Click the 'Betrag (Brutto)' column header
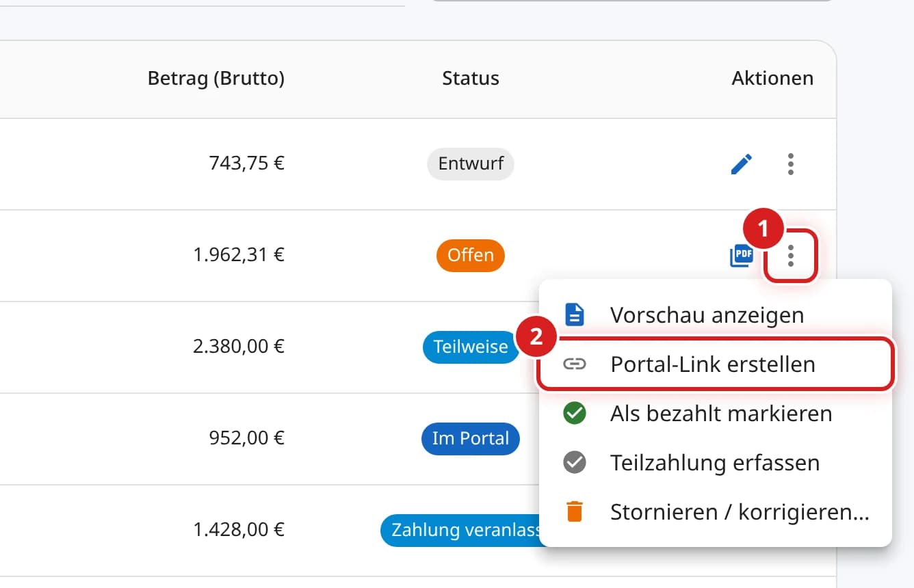The height and width of the screenshot is (588, 914). point(216,79)
